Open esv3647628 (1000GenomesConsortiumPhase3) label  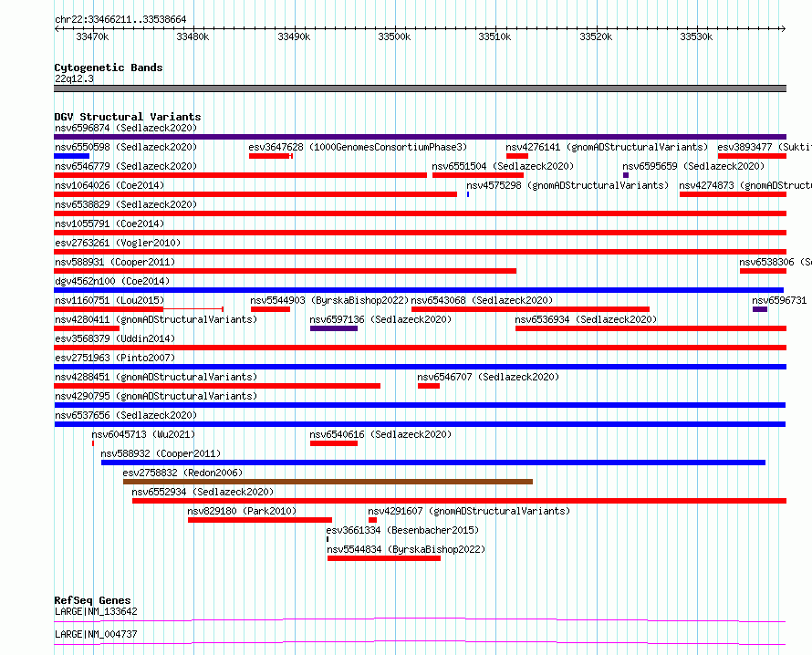358,147
